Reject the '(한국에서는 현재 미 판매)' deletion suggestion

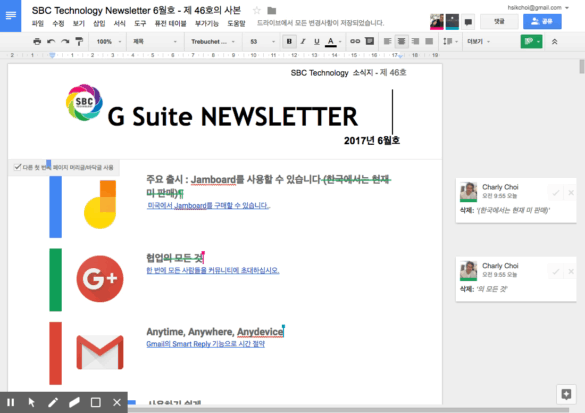571,193
